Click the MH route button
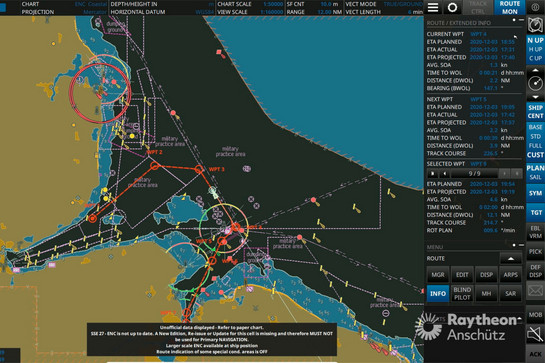Screen dimensions: 545x363 tap(486, 293)
